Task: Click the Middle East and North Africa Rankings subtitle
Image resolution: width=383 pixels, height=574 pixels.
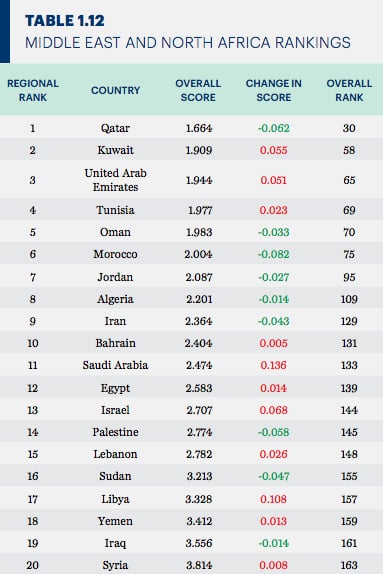Action: [x=188, y=42]
